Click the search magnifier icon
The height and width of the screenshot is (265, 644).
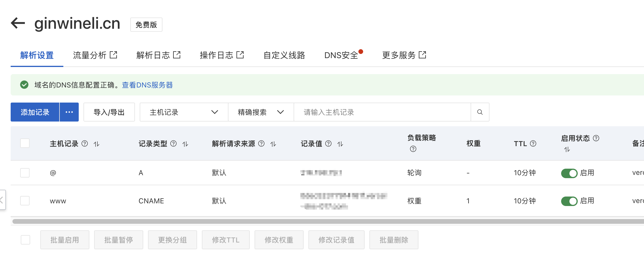click(x=480, y=112)
